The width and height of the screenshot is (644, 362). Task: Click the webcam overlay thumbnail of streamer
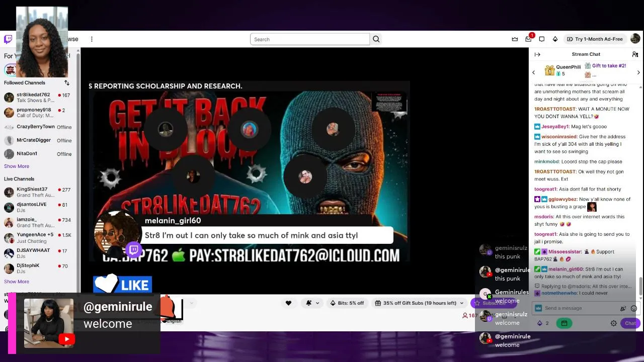click(42, 42)
